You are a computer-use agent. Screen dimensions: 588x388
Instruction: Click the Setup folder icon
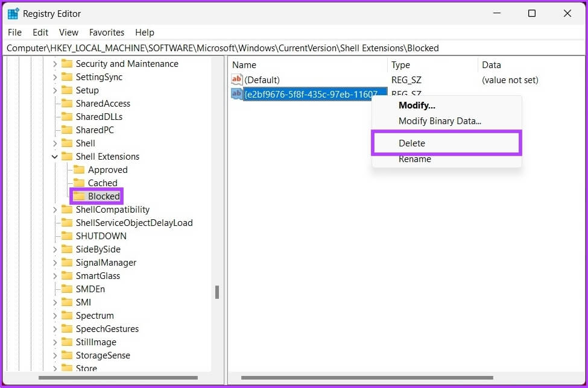pyautogui.click(x=67, y=90)
